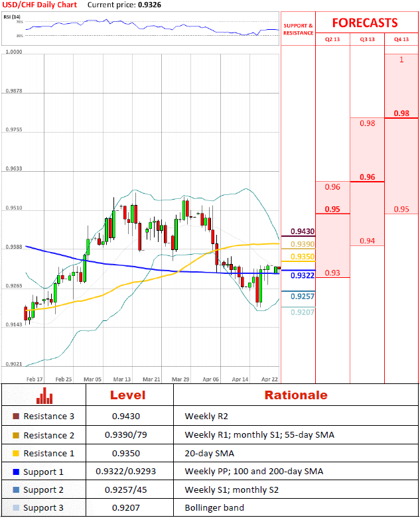Click 'Weekly PP; 100 and 200-day SMA' rationale
This screenshot has height=518, width=420.
point(253,471)
